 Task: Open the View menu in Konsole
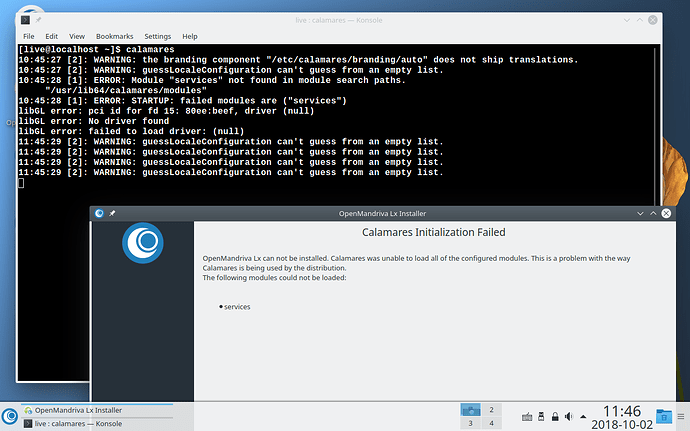click(x=77, y=36)
